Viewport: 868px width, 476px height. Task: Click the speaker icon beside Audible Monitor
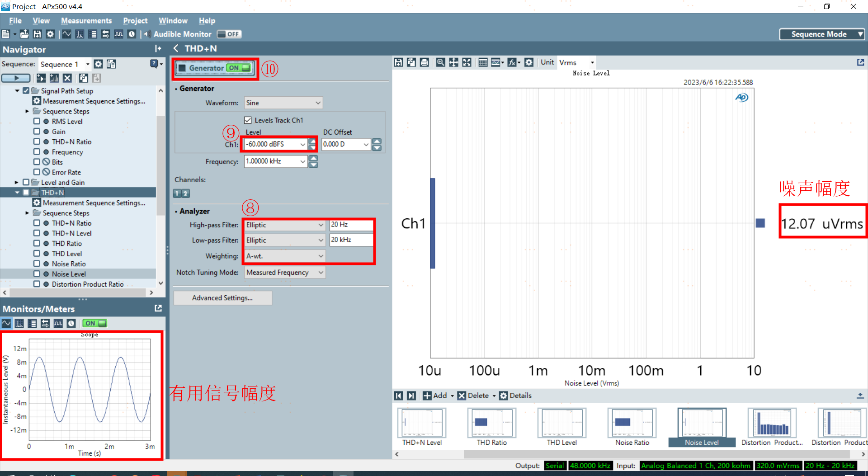[147, 34]
